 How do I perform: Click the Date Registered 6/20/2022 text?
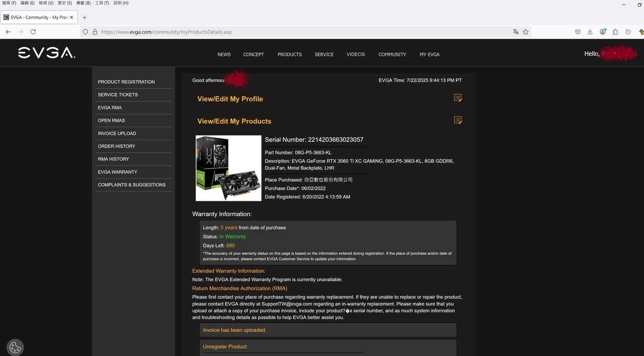(307, 197)
